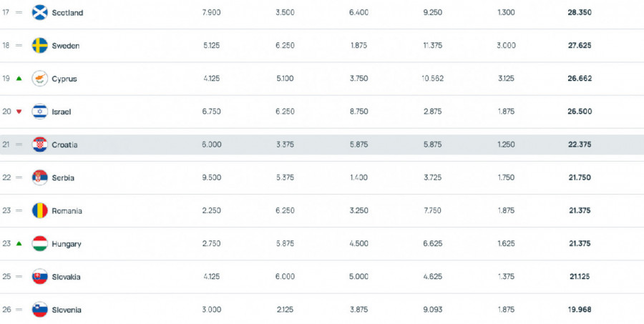Select the highlighted Croatia table row
This screenshot has height=324, width=644.
[x=322, y=144]
